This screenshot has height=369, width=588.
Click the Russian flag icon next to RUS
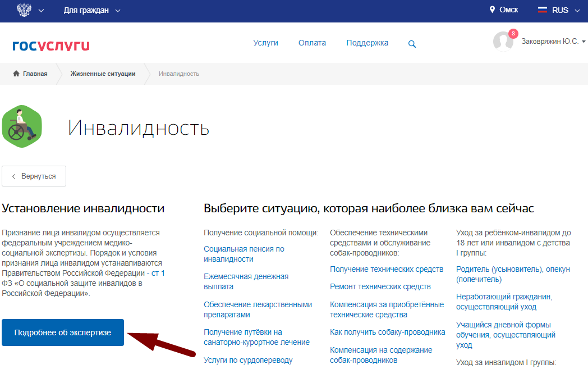(541, 10)
